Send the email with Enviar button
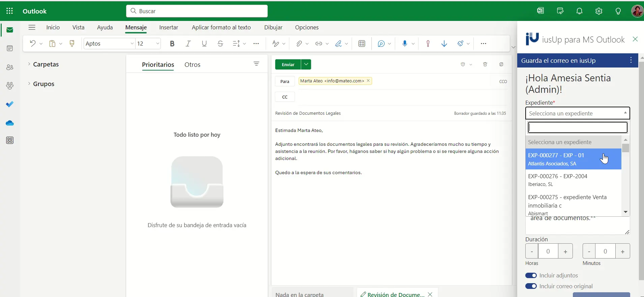 click(x=288, y=64)
